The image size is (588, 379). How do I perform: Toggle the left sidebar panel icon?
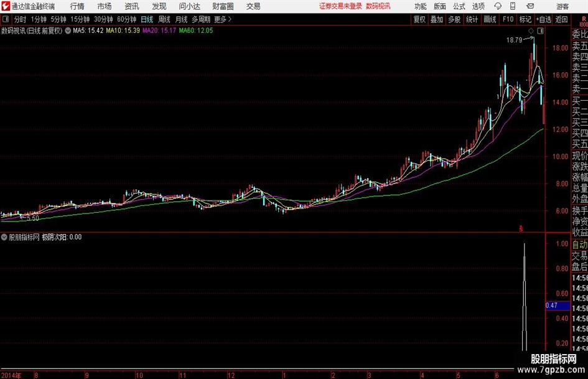6,19
